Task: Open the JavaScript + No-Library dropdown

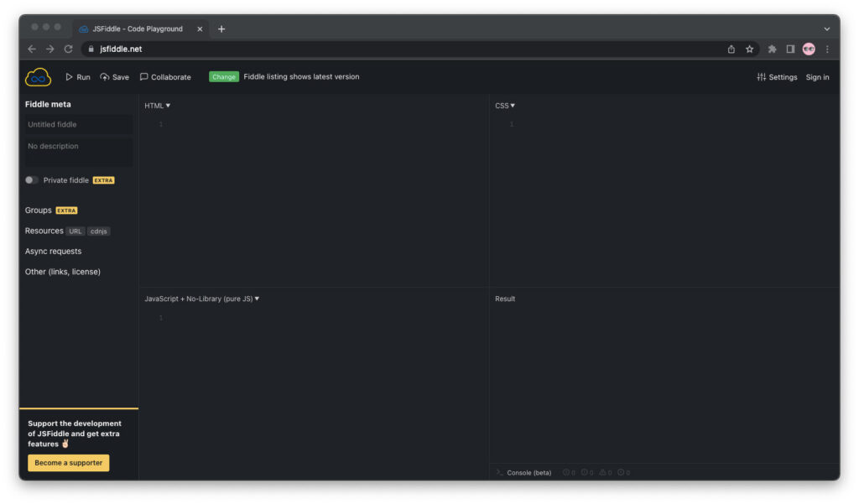Action: (x=201, y=299)
